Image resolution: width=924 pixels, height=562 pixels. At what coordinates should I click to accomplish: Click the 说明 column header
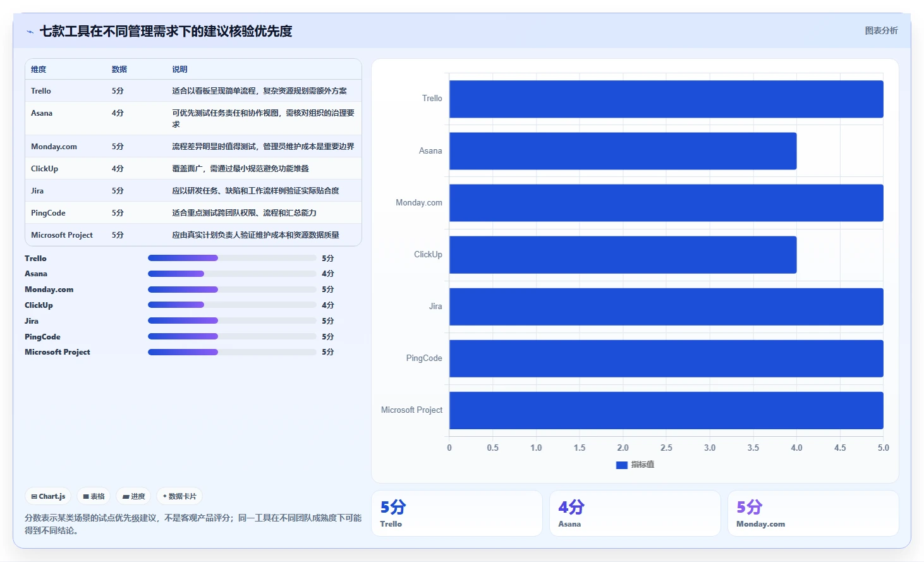[x=179, y=70]
